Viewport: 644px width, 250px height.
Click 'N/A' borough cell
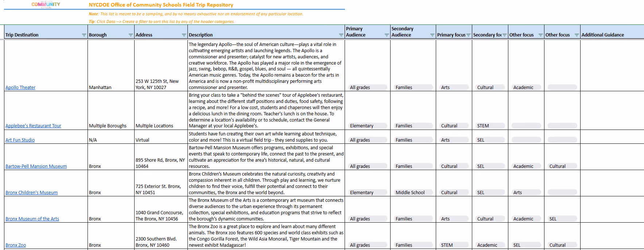pos(111,137)
